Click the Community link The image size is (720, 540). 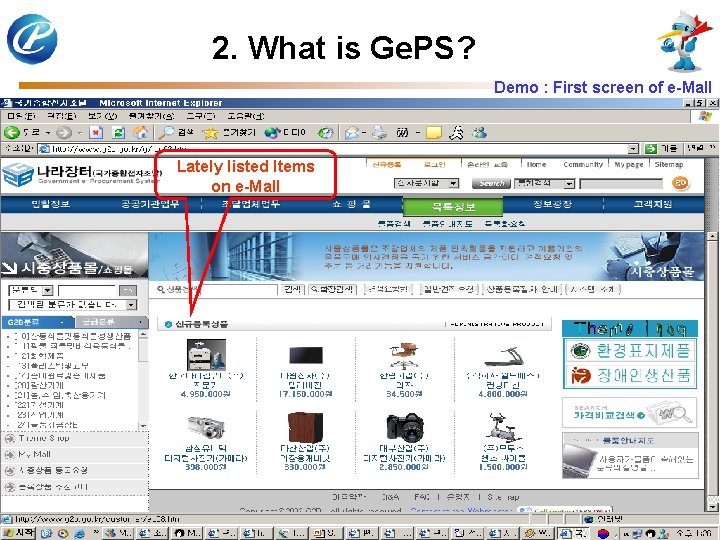[583, 164]
